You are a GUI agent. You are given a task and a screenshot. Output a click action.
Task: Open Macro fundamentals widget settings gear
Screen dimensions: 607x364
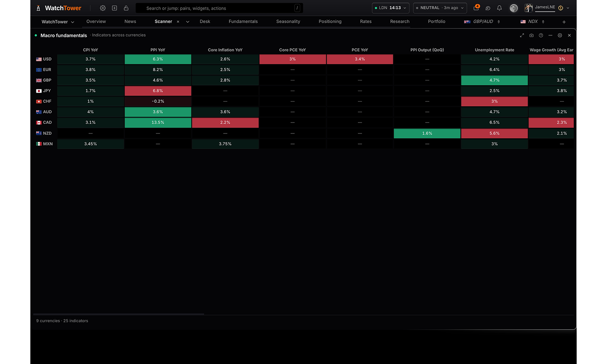[560, 35]
